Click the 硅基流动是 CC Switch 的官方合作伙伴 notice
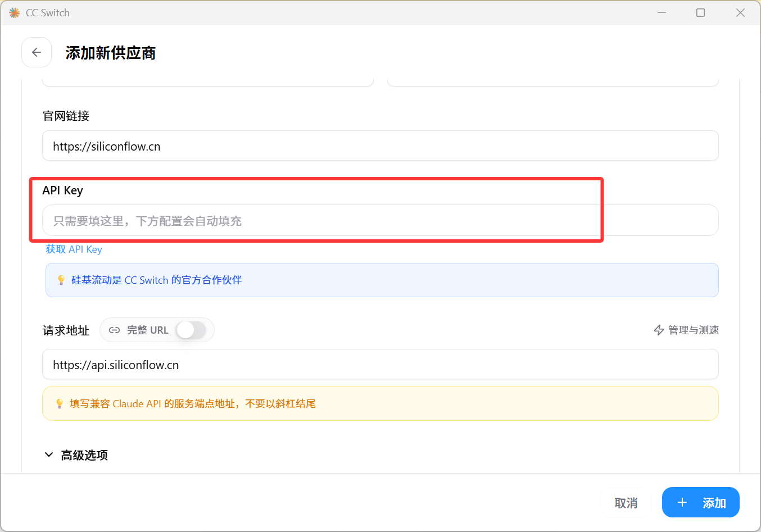Image resolution: width=761 pixels, height=532 pixels. (382, 280)
